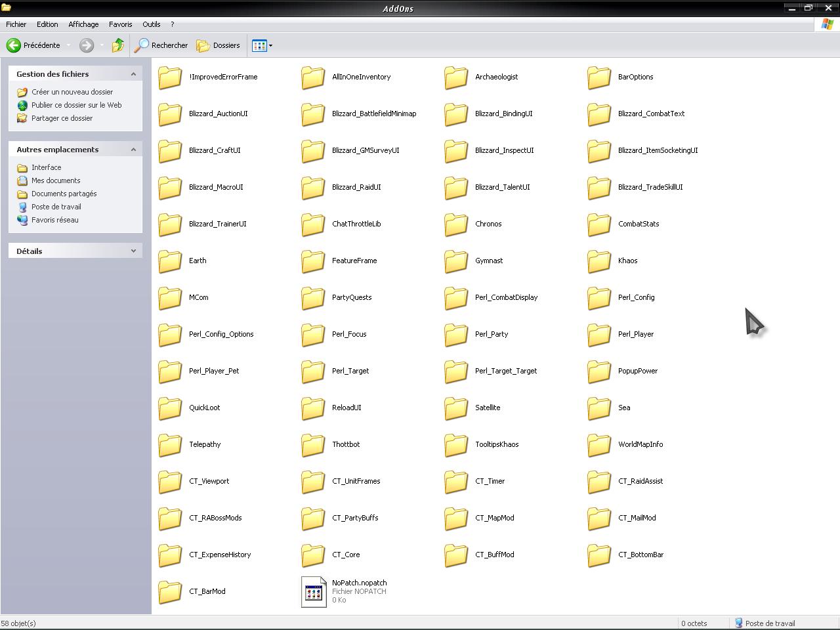Open the Outils menu
Screen dimensions: 840x630
152,24
